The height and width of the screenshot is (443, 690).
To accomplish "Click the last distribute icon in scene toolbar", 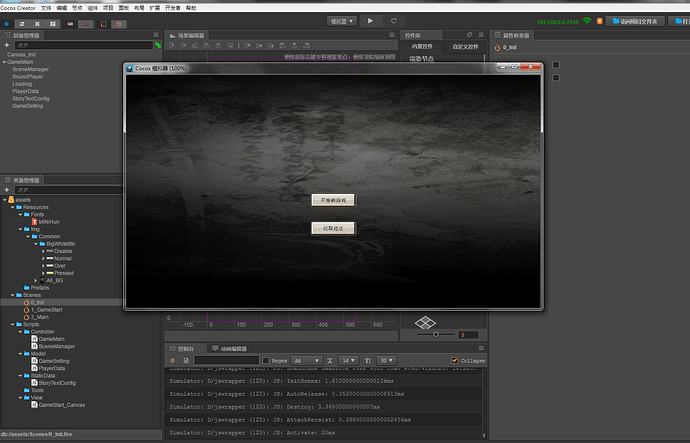I will click(307, 45).
